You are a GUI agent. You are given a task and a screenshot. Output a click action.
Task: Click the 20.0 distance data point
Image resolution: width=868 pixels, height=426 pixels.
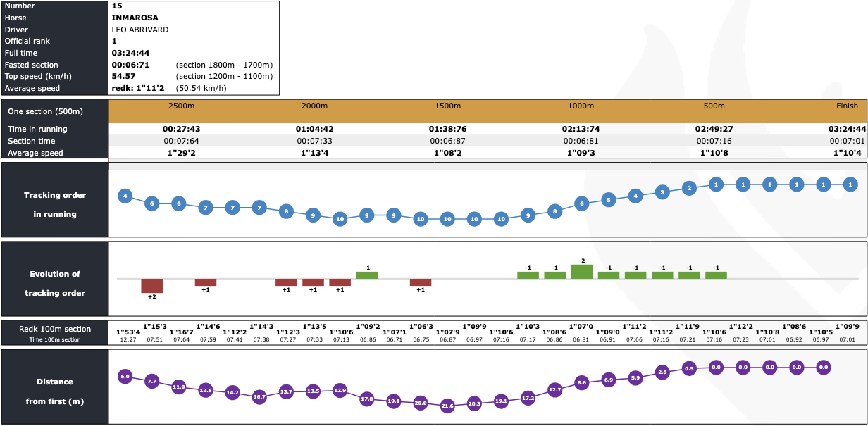[421, 403]
